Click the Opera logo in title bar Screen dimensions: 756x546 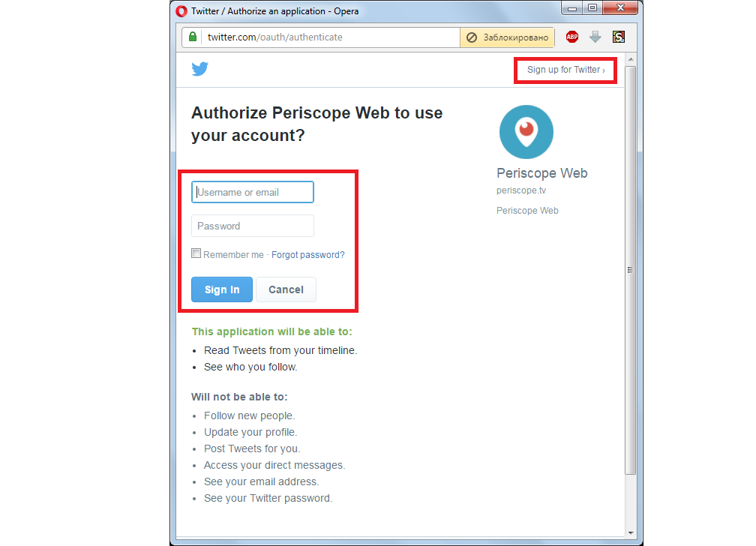pos(181,11)
